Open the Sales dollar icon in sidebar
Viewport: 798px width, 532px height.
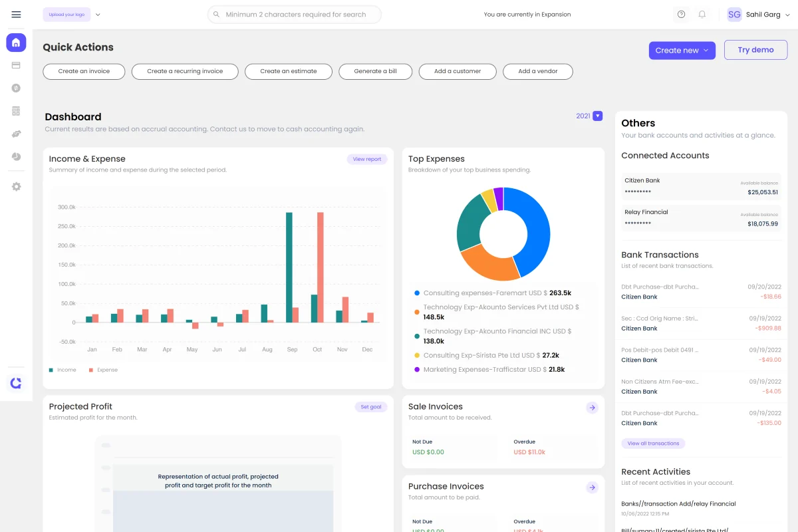[15, 87]
